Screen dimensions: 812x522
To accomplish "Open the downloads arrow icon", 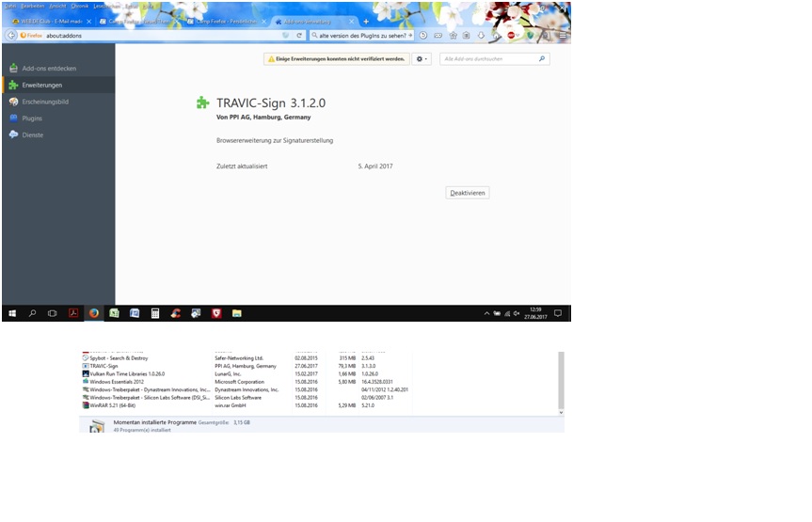I will point(481,35).
